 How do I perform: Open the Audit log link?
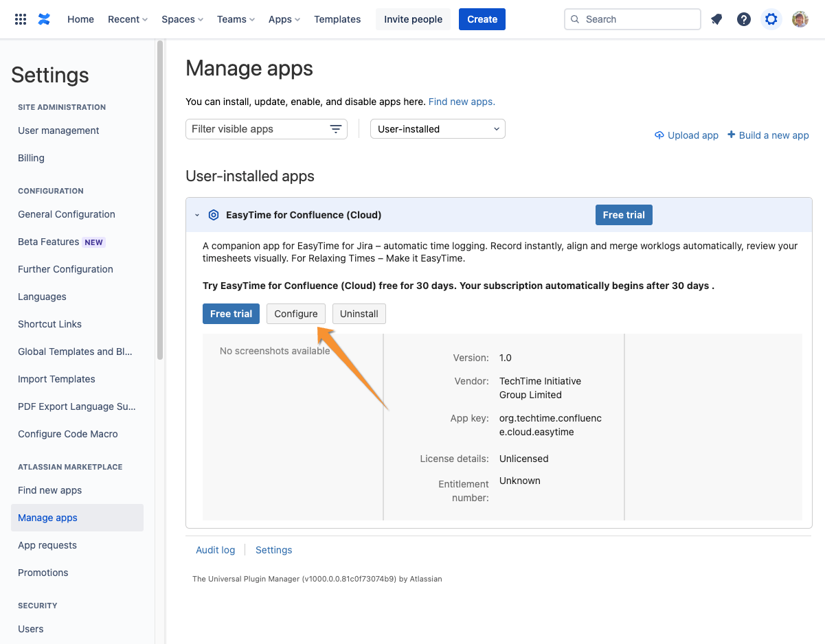pyautogui.click(x=216, y=550)
